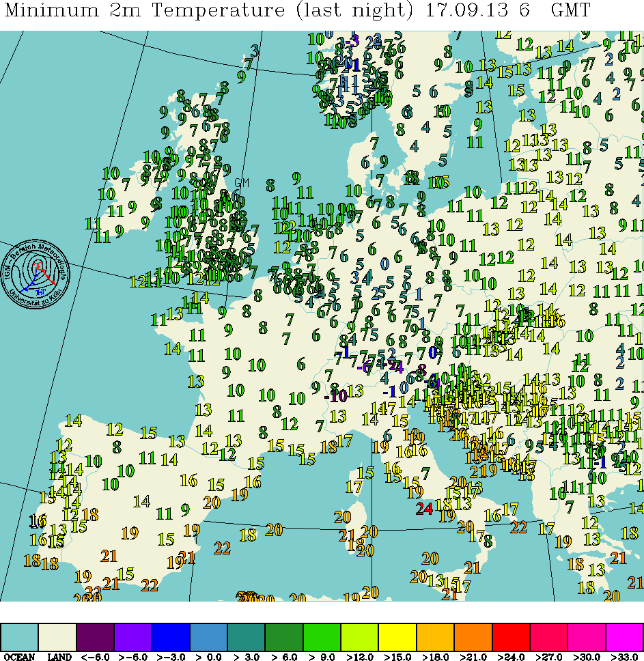Click the red 24 reading in Italy
This screenshot has height=661, width=644.
pyautogui.click(x=424, y=508)
